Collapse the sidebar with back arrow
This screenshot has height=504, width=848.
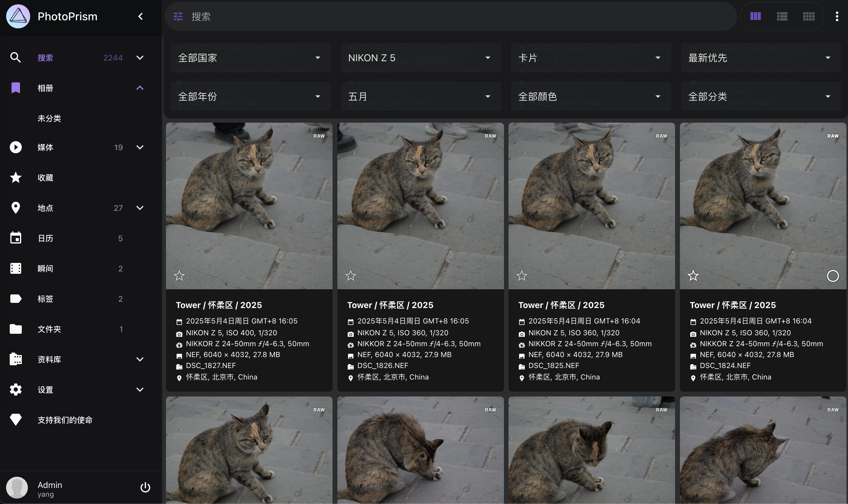click(141, 16)
